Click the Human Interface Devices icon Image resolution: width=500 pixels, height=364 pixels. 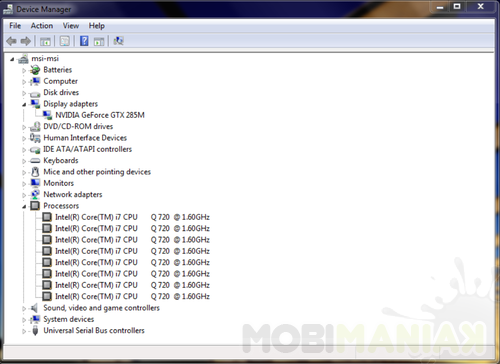tap(35, 138)
